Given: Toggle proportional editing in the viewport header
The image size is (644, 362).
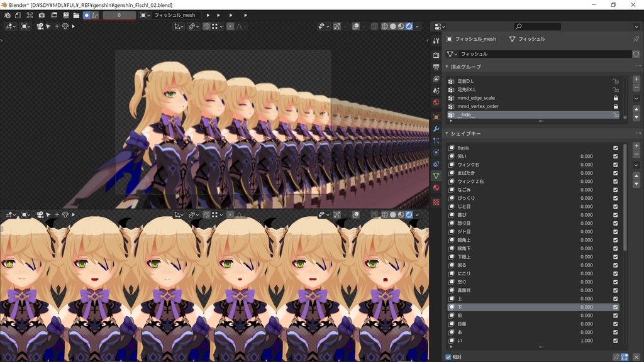Looking at the screenshot, I should [229, 26].
